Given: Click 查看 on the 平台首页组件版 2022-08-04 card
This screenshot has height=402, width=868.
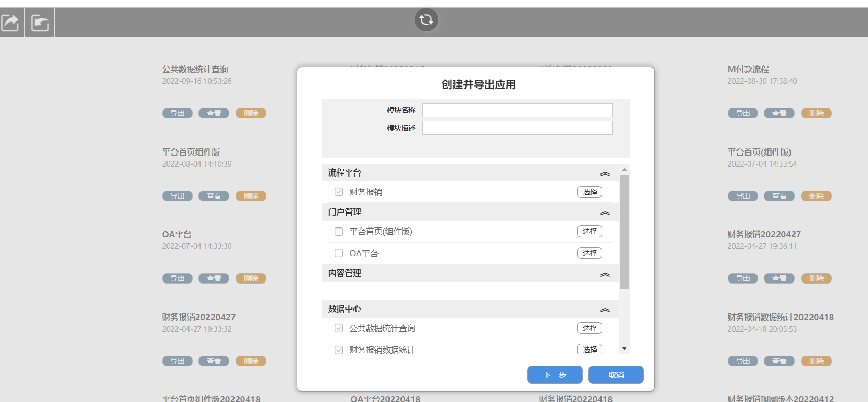Looking at the screenshot, I should (x=214, y=196).
